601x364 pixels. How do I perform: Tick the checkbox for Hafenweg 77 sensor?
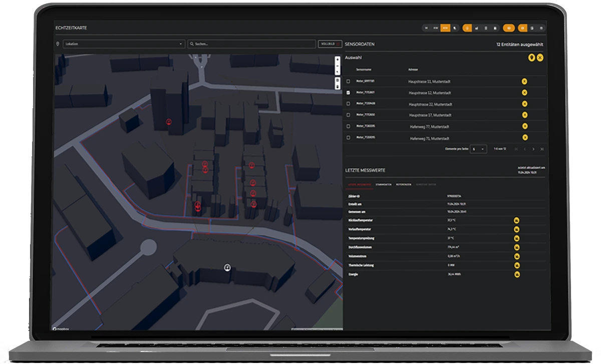[x=349, y=126]
